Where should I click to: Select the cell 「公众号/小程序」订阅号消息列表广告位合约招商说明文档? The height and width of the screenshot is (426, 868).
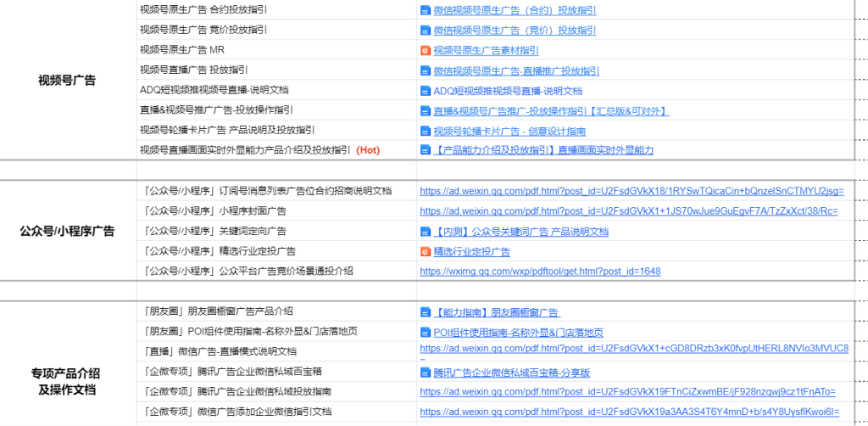point(277,191)
